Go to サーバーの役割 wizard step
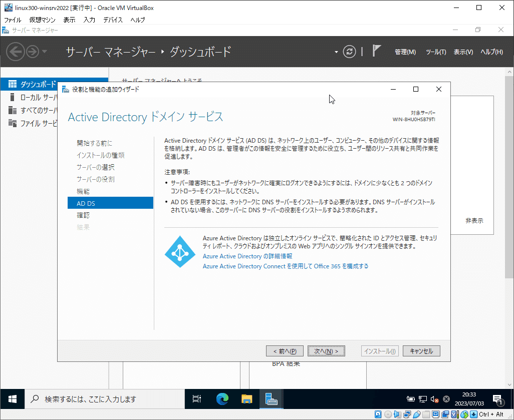Image resolution: width=514 pixels, height=420 pixels. coord(95,179)
